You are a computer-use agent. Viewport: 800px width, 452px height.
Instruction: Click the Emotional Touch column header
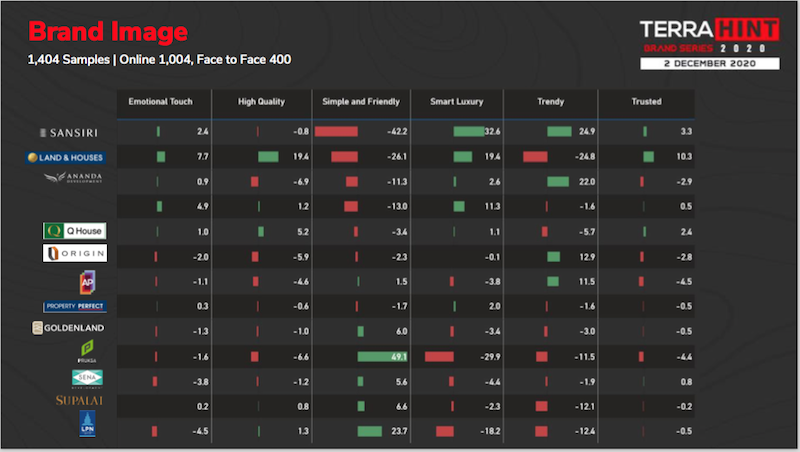pos(161,102)
